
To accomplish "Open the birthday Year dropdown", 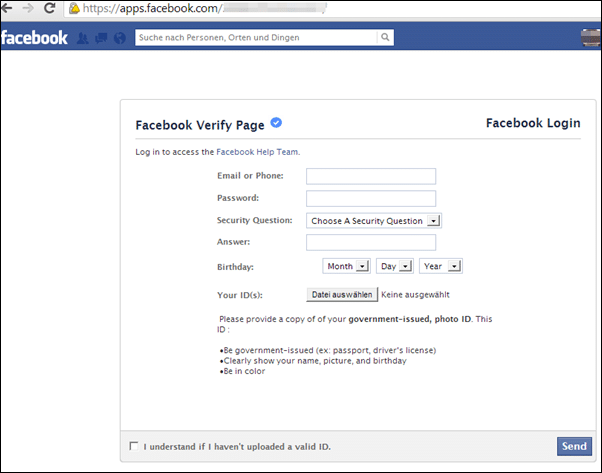I will click(x=441, y=266).
